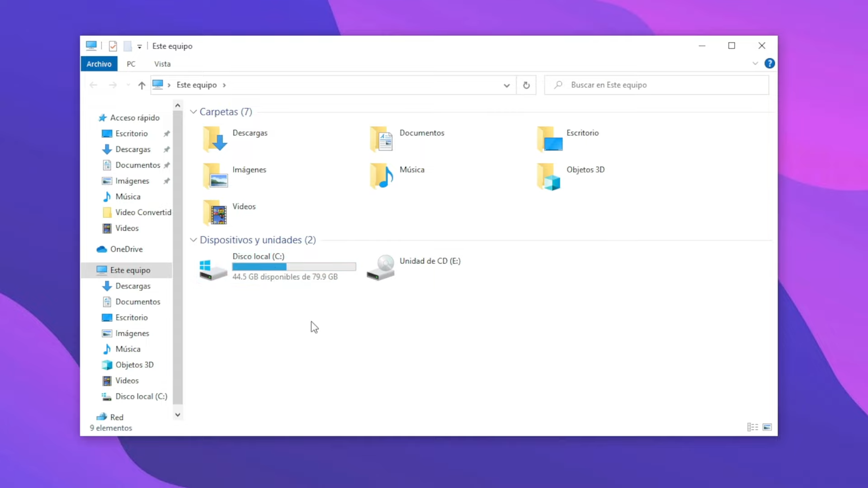Switch to large icons view at bottom right
Screen dimensions: 868x488
(x=768, y=427)
